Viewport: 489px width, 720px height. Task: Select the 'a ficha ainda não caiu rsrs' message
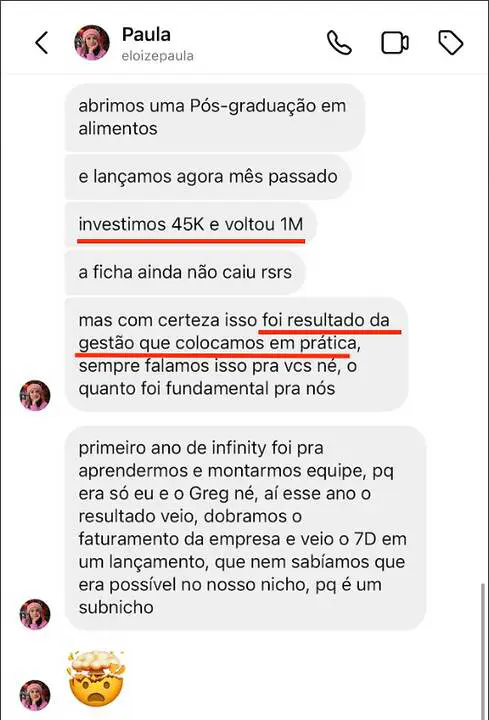(185, 272)
